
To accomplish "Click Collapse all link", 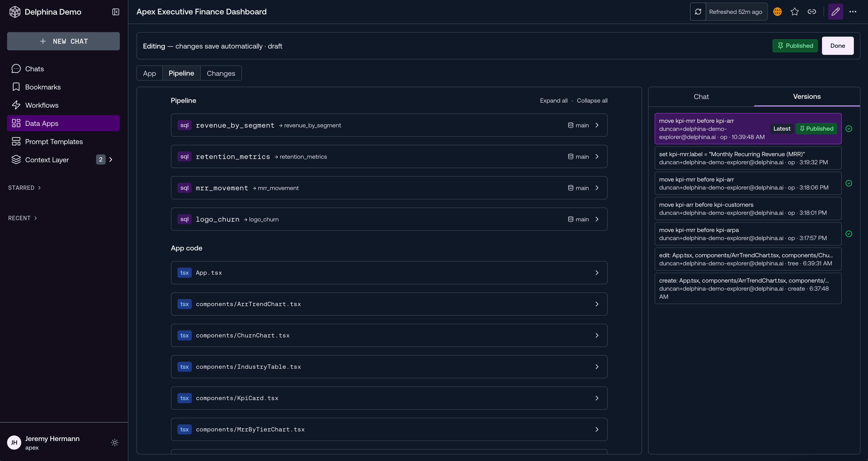I will (592, 100).
